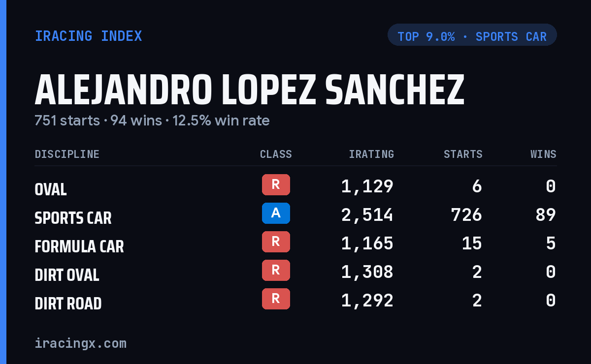The height and width of the screenshot is (364, 591).
Task: Click the driver name Alejandro Lopez Sanchez
Action: [x=250, y=90]
